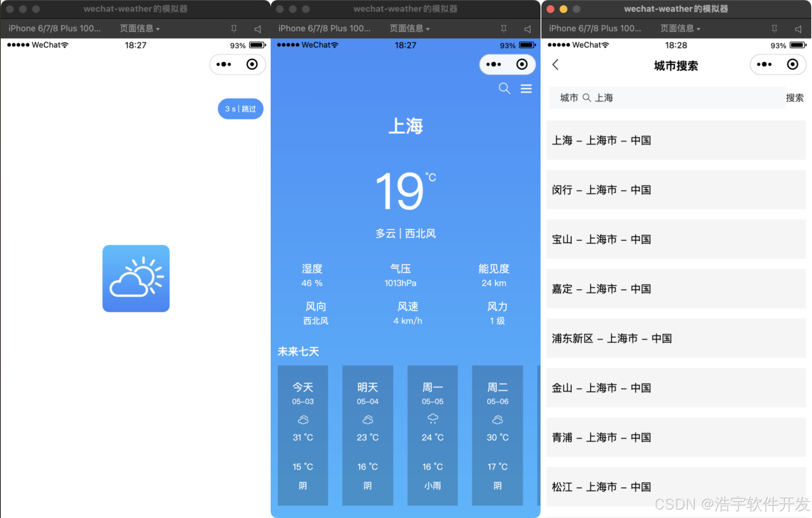
Task: Open the hamburger menu on weather page
Action: pos(526,89)
